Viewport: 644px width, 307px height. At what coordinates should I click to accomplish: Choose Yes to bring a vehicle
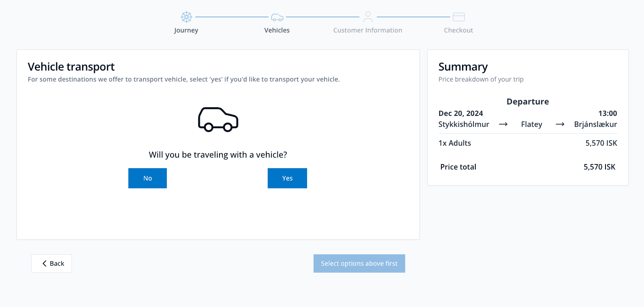pos(287,178)
